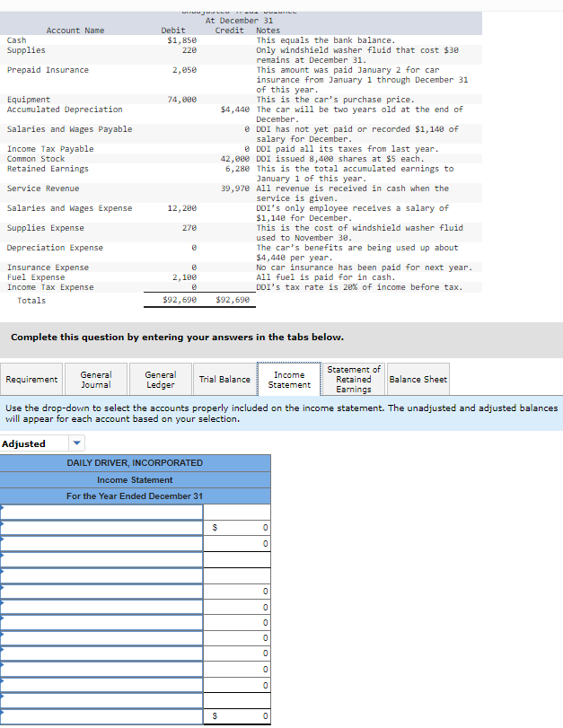Click the Income Statement title header
Image resolution: width=563 pixels, height=728 pixels.
click(x=135, y=479)
